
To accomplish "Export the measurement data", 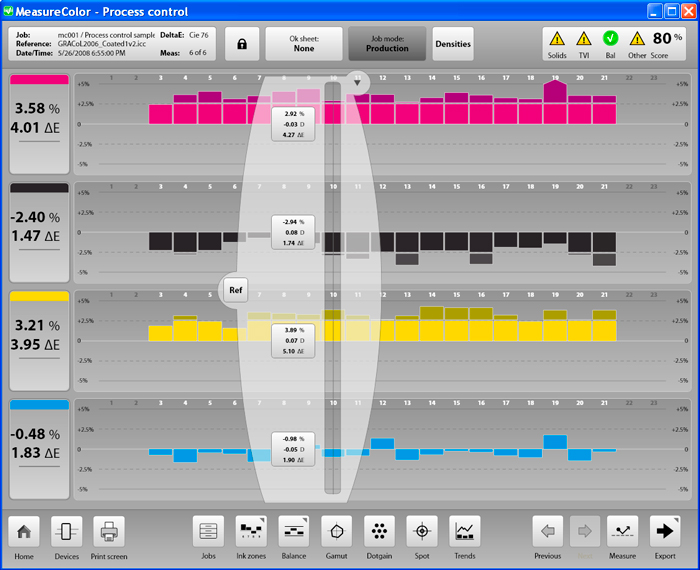I will [x=665, y=532].
